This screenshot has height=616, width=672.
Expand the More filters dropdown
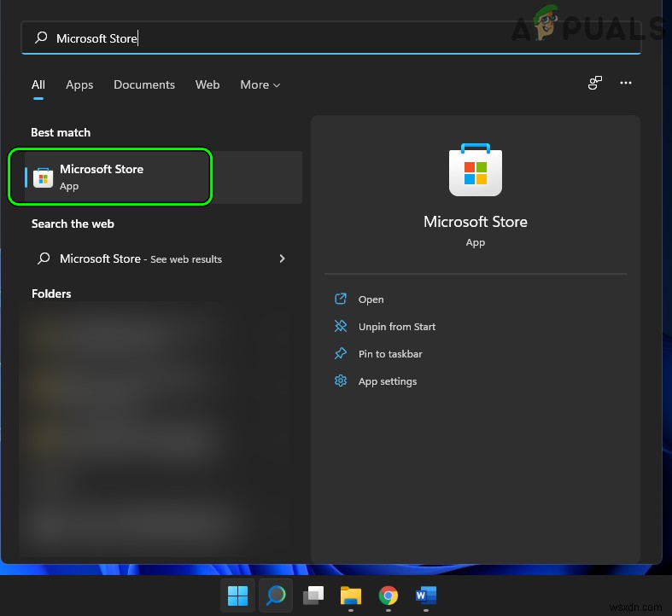click(260, 85)
